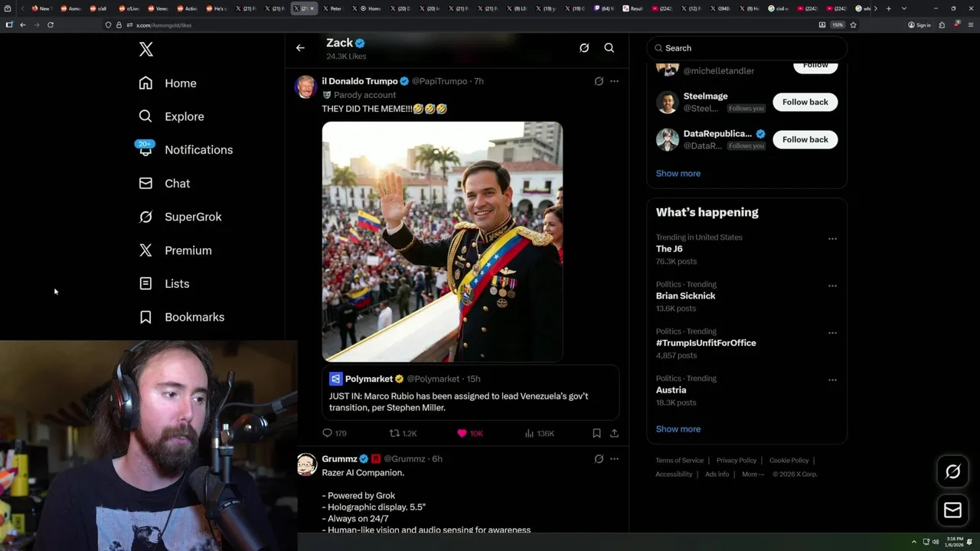This screenshot has width=980, height=551.
Task: Click the browser back arrow
Action: 23,24
